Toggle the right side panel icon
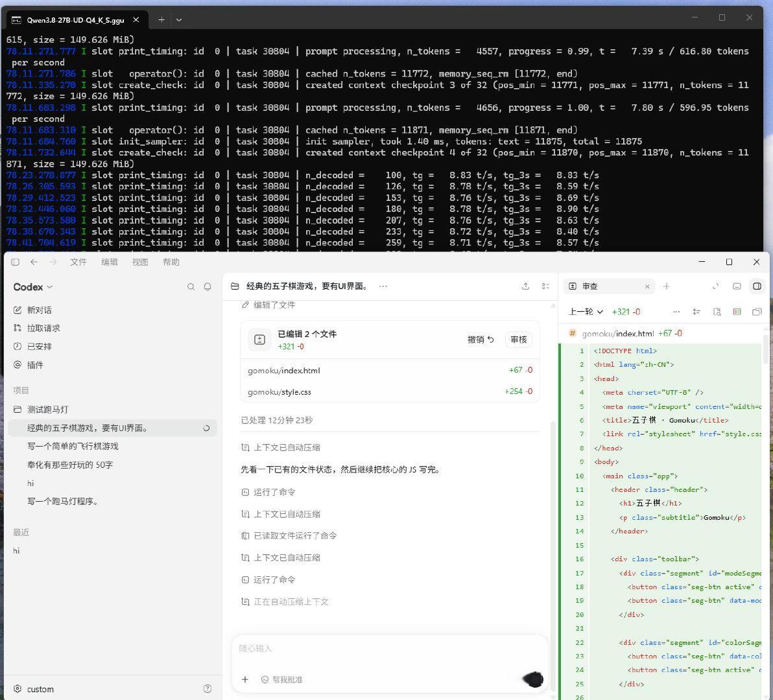 pyautogui.click(x=757, y=286)
